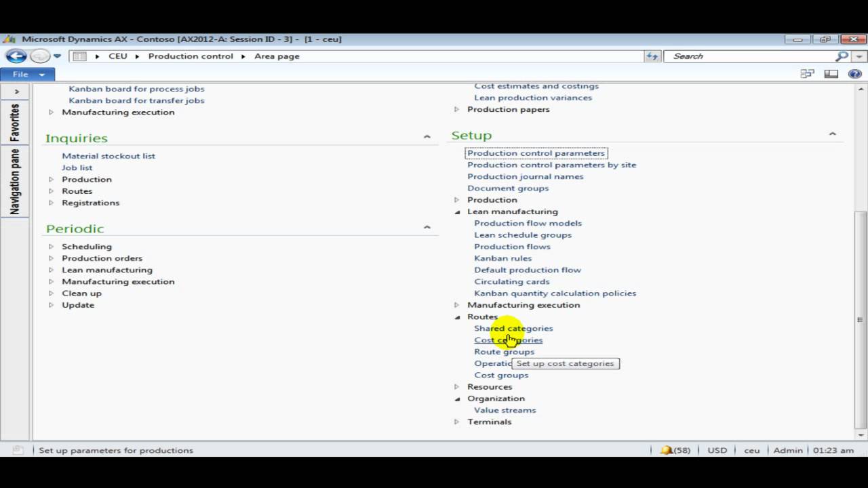
Task: Open the Navigation pane tab
Action: tap(15, 182)
